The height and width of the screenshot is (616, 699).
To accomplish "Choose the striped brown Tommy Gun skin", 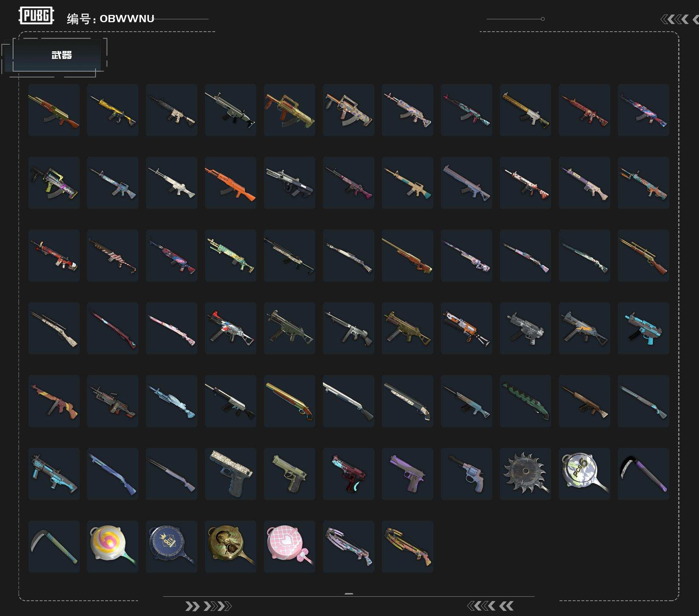I will (x=54, y=401).
